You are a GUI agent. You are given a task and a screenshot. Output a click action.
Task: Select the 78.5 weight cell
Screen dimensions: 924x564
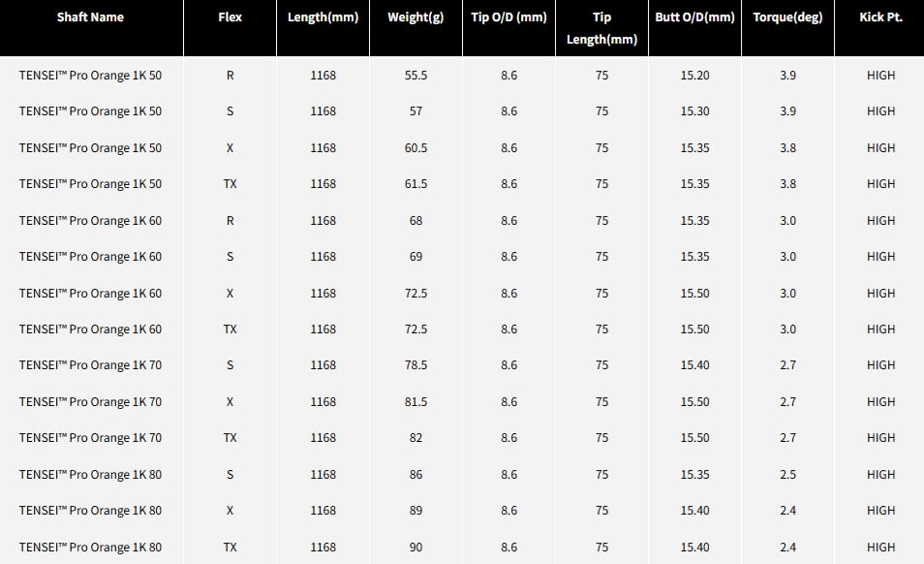click(416, 365)
